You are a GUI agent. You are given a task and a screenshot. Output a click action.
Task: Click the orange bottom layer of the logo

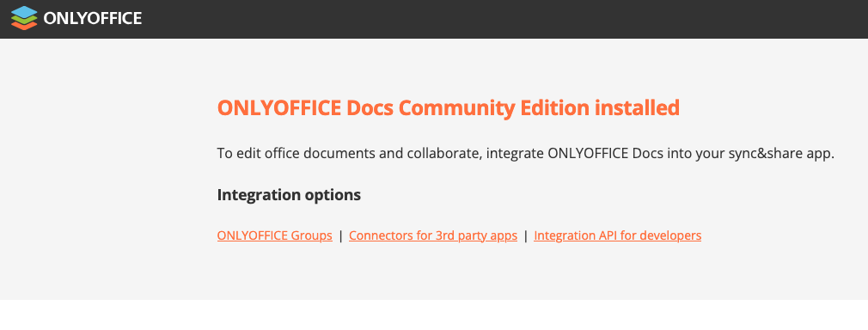point(24,26)
